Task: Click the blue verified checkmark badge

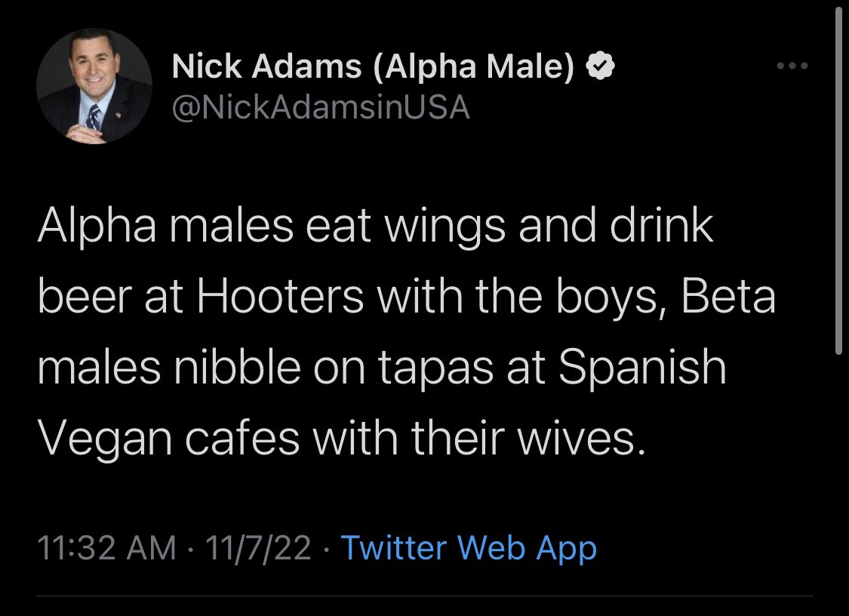Action: [601, 66]
